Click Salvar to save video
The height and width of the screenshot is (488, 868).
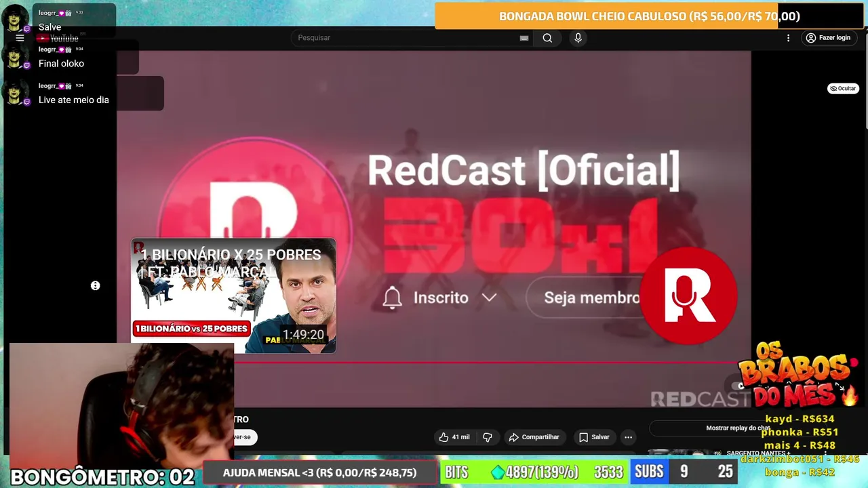[x=594, y=437]
